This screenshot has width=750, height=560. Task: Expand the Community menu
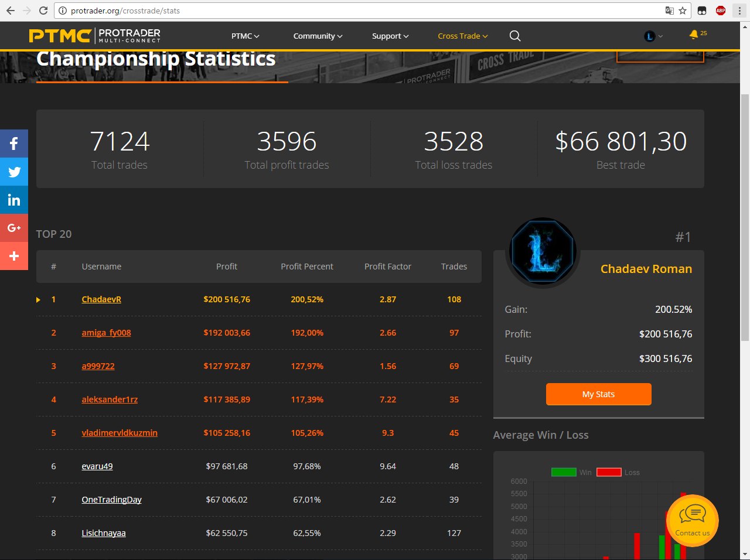tap(318, 36)
